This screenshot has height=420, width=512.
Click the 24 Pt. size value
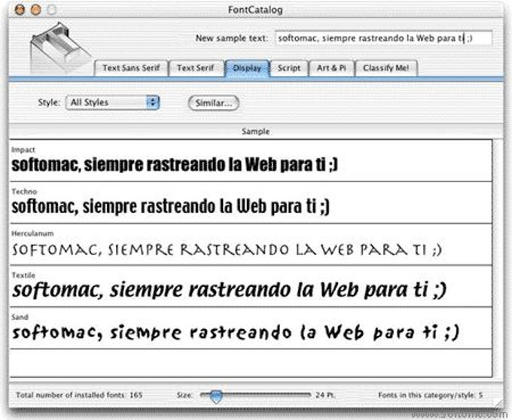[325, 395]
